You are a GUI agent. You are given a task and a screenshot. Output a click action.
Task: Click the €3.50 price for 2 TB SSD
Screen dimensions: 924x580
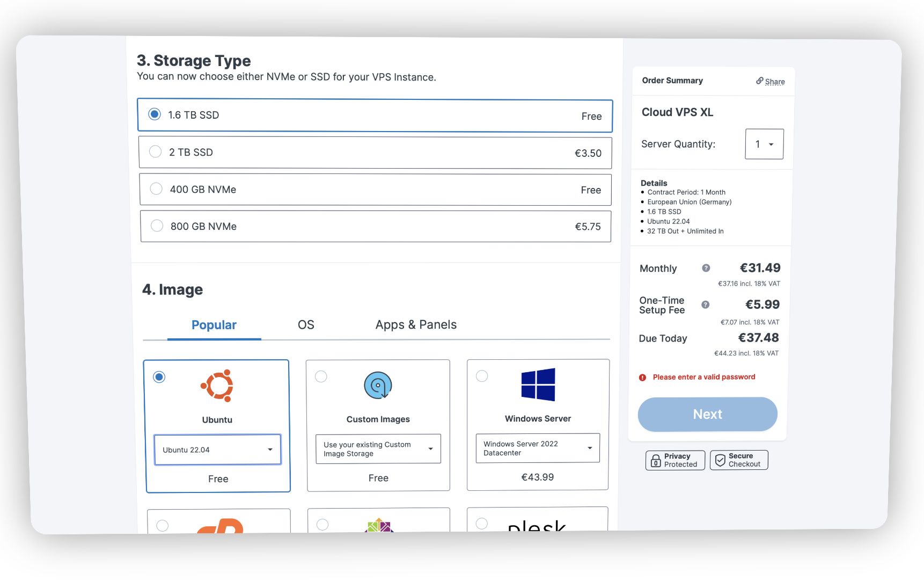pyautogui.click(x=588, y=153)
